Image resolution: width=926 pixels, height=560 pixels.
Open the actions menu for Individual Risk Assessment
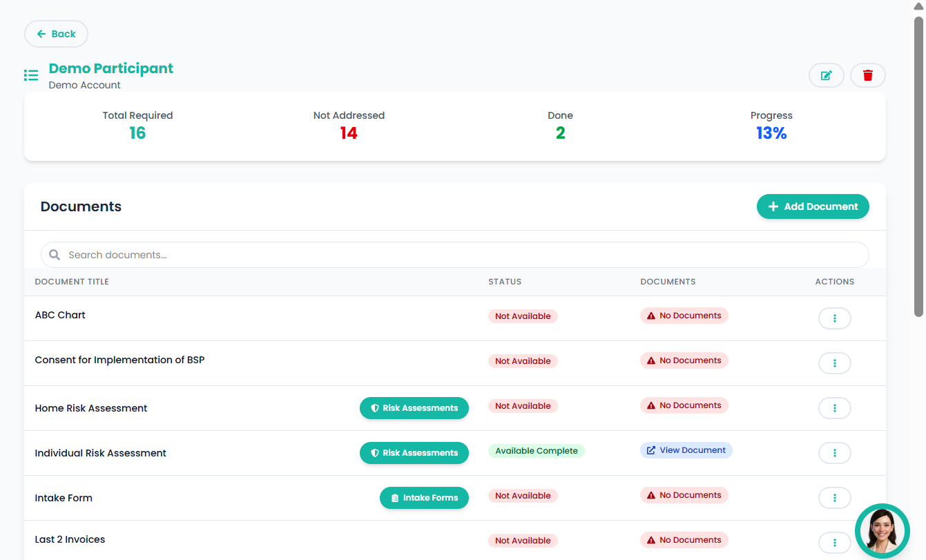(x=835, y=452)
